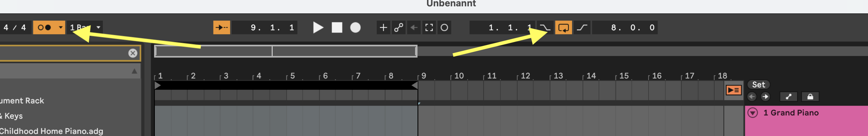This screenshot has height=136, width=868.
Task: Start playback with the Play button
Action: pyautogui.click(x=318, y=27)
